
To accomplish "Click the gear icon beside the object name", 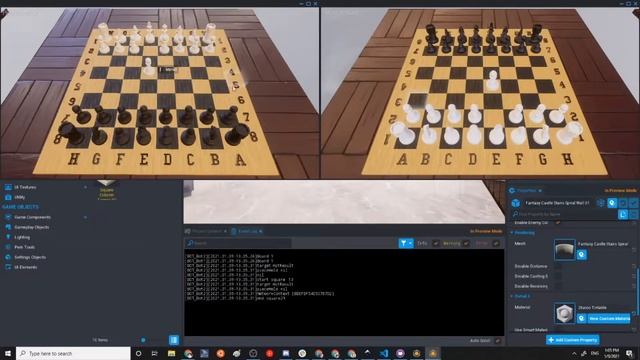I will [x=600, y=203].
